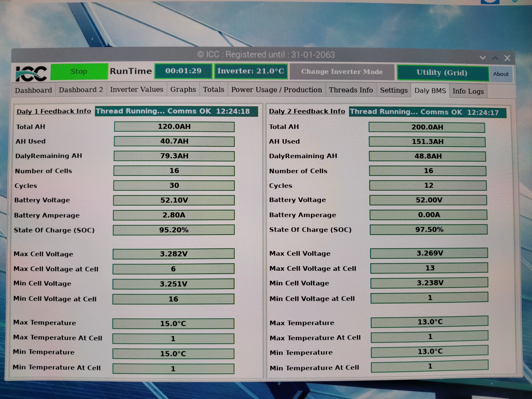
Task: Click Daly 1 State Of Charge field
Action: pyautogui.click(x=174, y=230)
